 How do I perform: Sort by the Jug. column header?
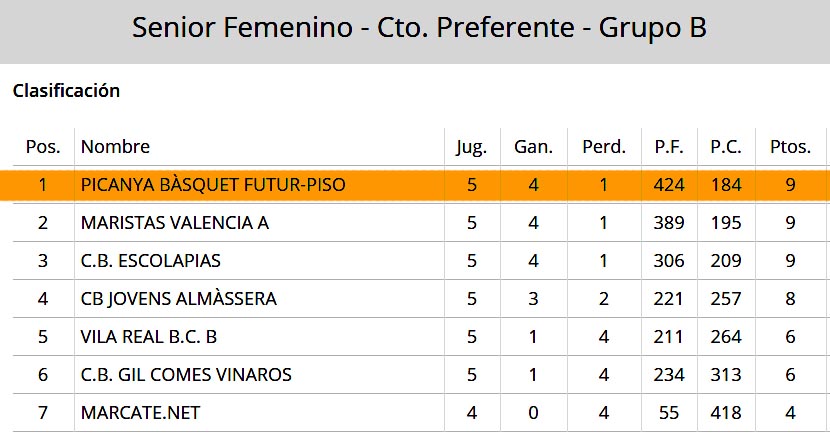[x=471, y=147]
